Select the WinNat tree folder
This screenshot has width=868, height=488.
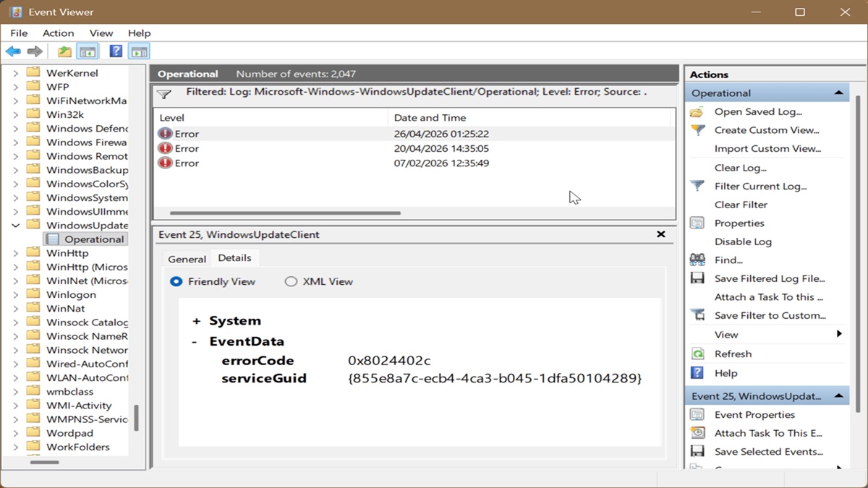tap(65, 309)
